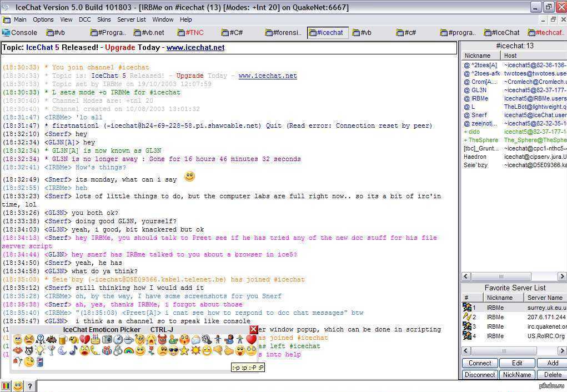Choose the rainbow emoticon

tap(129, 350)
